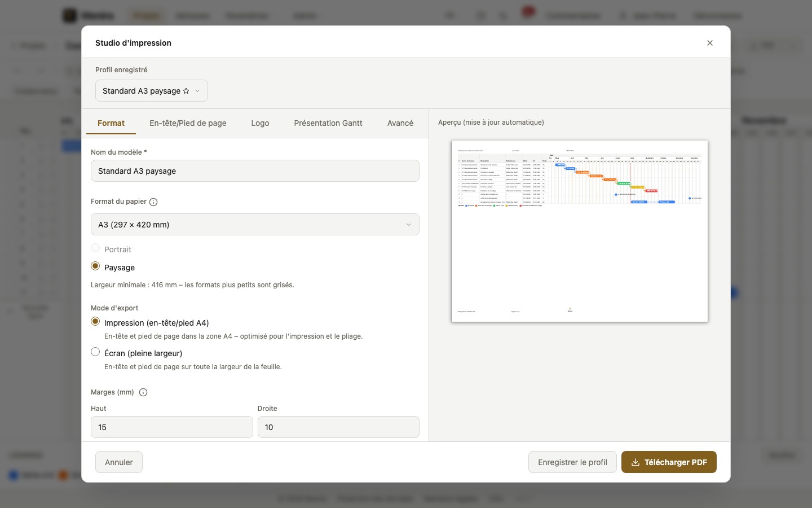Switch to the Logo tab
Image resolution: width=812 pixels, height=508 pixels.
(x=260, y=123)
